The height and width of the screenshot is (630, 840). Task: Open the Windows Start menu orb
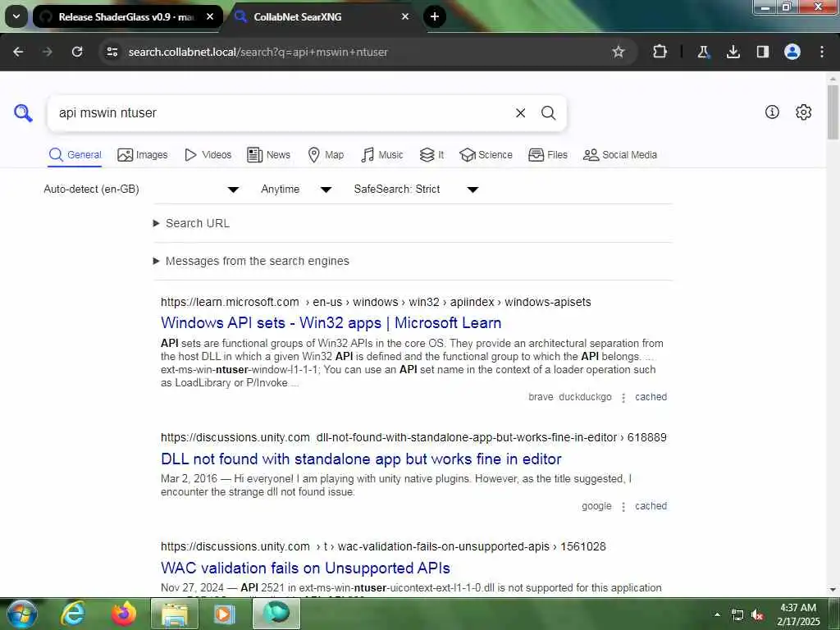[21, 614]
